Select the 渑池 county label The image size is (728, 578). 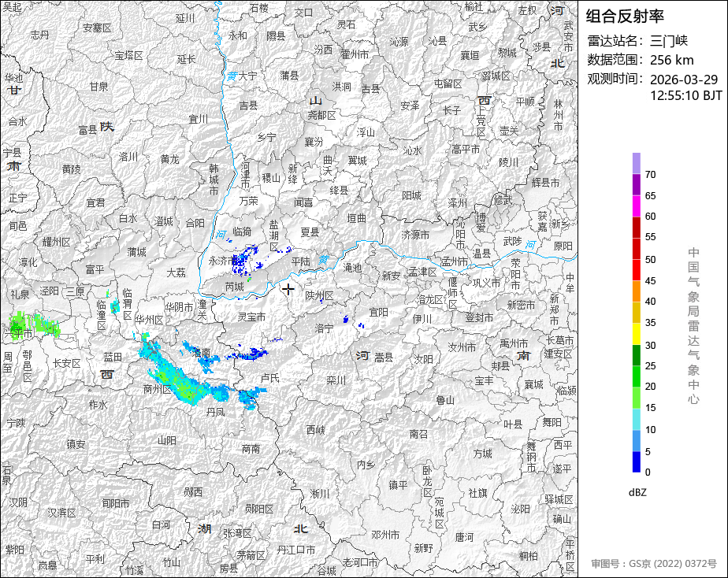click(x=352, y=268)
